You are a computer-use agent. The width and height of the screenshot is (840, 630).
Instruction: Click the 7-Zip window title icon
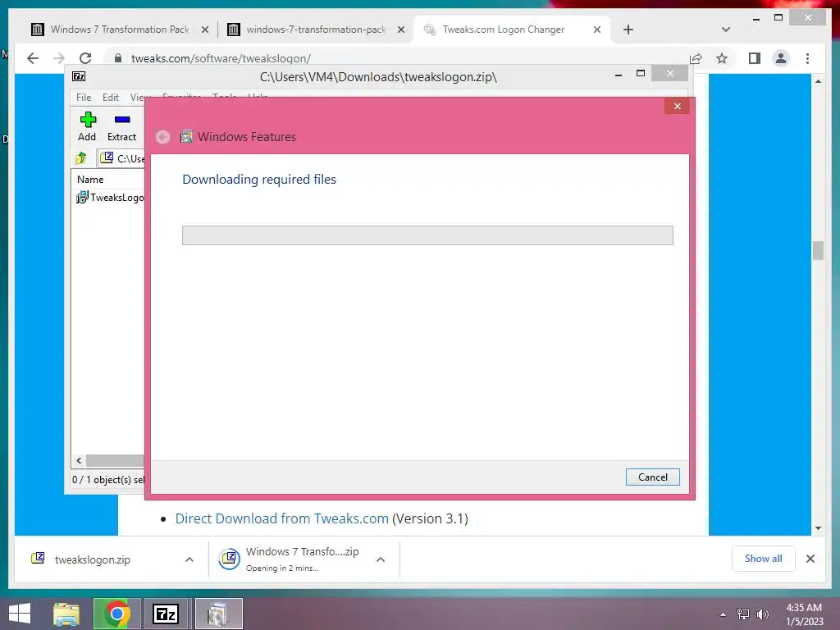(x=79, y=76)
